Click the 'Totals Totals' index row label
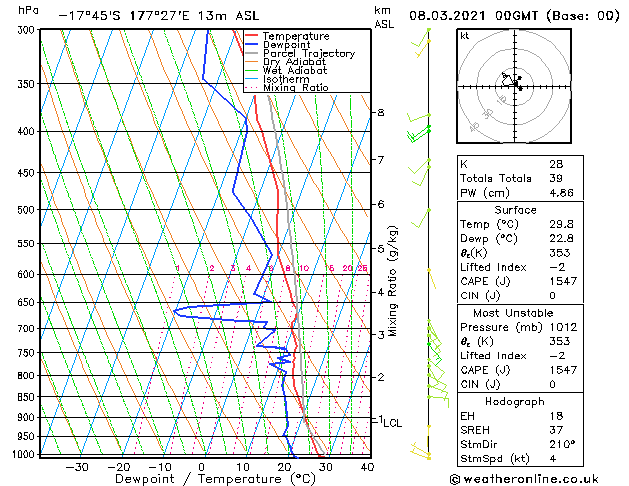 [495, 178]
